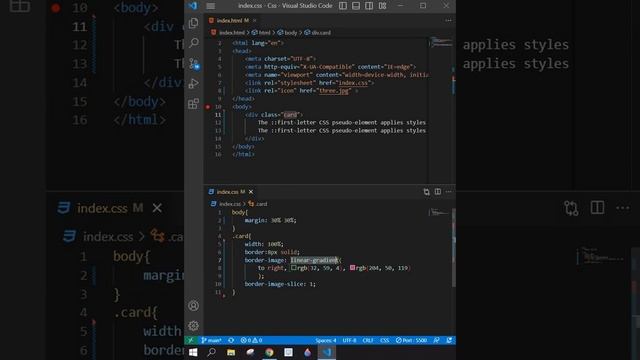Select the CSS language mode
Screen dimensions: 640x360
tap(384, 340)
